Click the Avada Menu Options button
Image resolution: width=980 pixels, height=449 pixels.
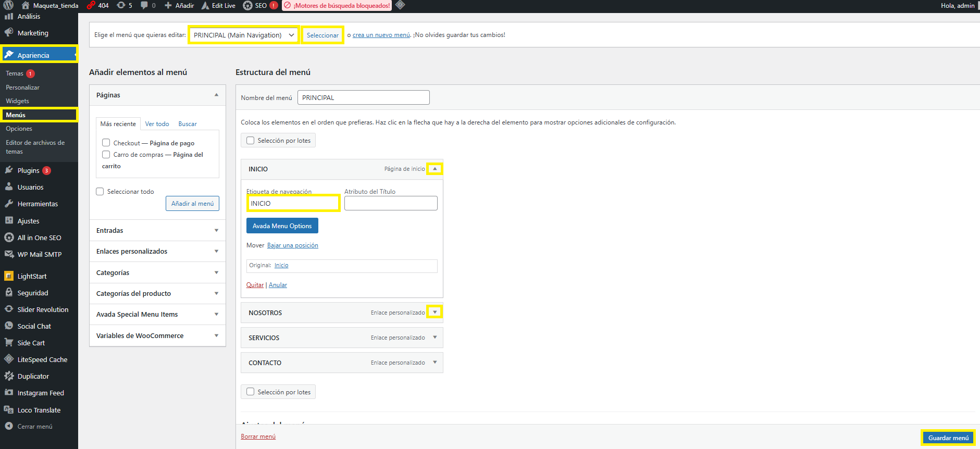click(282, 226)
